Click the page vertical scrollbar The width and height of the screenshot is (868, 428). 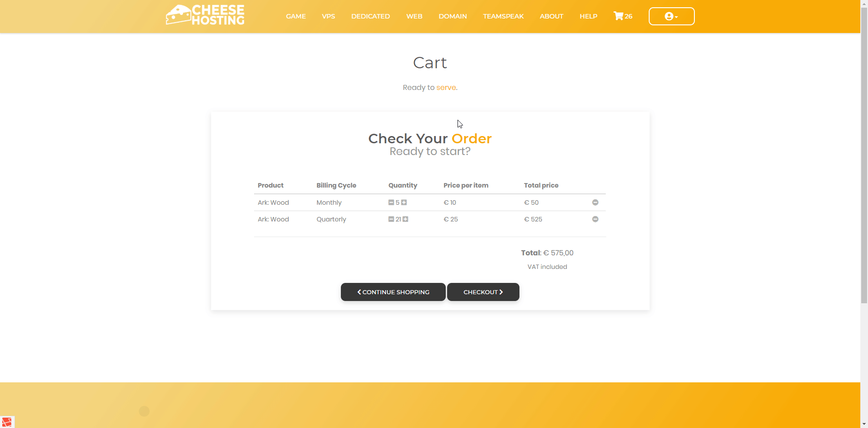(x=864, y=154)
